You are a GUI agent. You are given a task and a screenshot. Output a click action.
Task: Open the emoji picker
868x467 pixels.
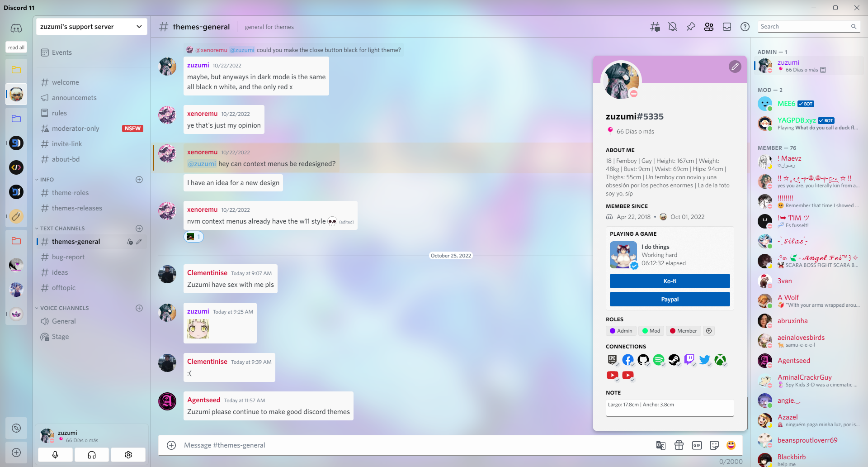(731, 445)
